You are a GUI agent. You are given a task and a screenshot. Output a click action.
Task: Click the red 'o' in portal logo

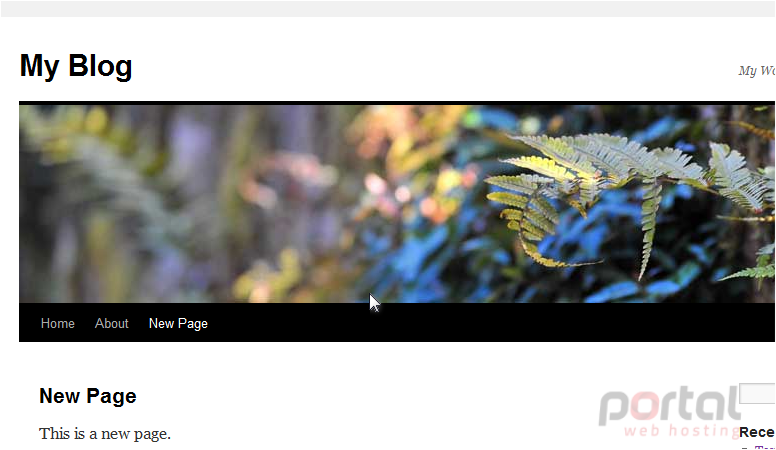point(645,407)
